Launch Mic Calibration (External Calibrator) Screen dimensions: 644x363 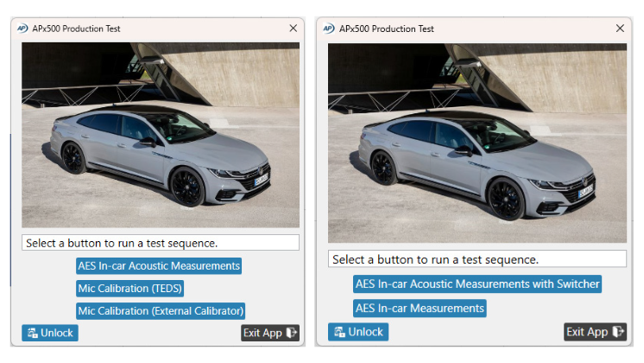(x=161, y=310)
